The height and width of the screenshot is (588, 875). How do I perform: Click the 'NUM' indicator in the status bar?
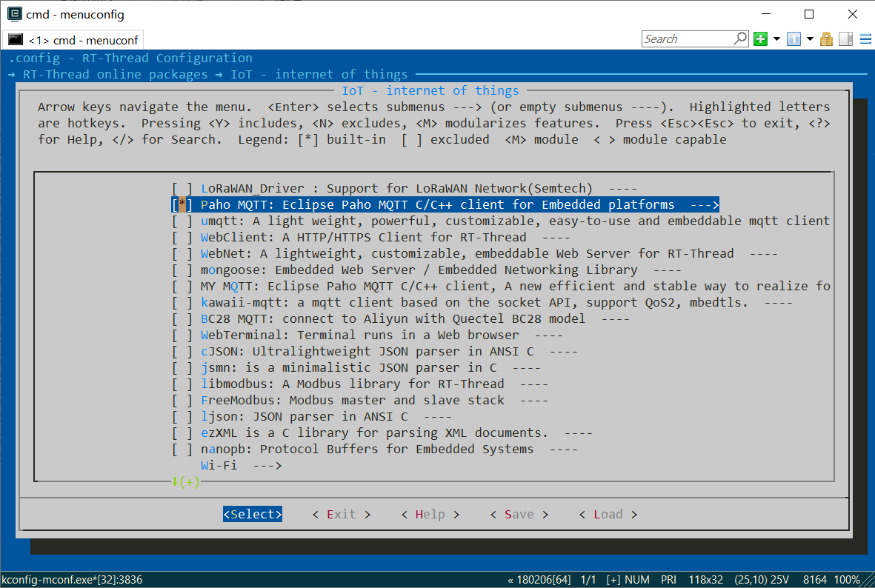tap(636, 580)
